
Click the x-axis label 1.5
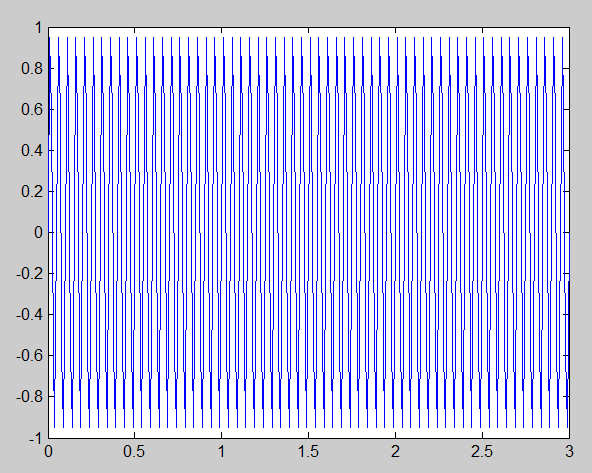(x=308, y=451)
